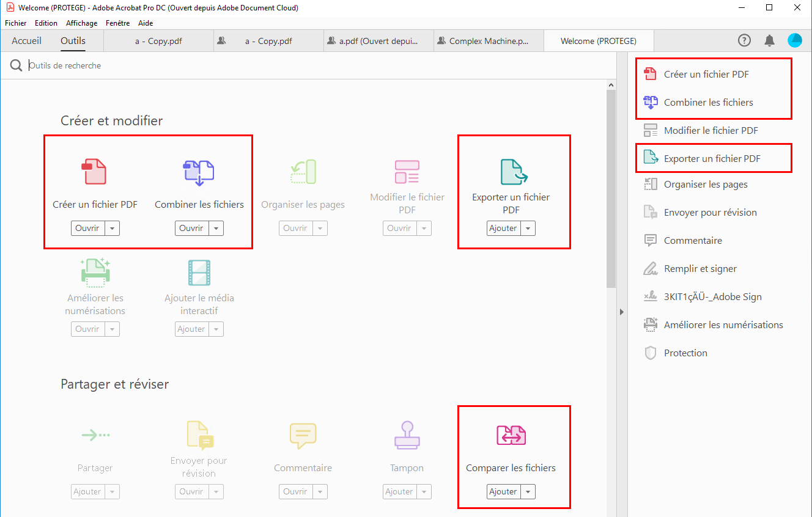This screenshot has height=517, width=812.
Task: Open the Fichier menu
Action: coord(16,23)
